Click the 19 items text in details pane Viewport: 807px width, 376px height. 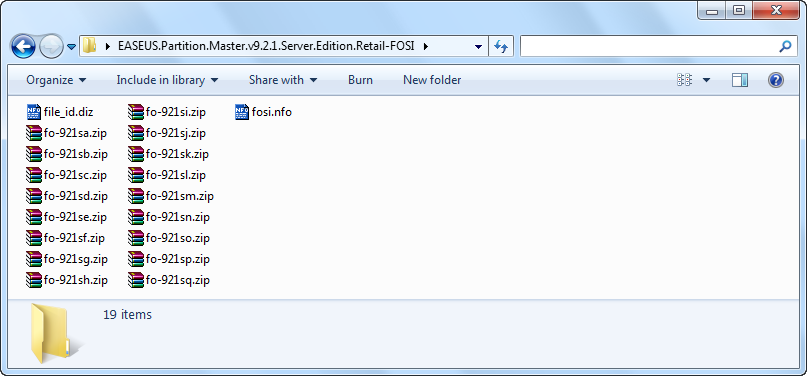127,314
